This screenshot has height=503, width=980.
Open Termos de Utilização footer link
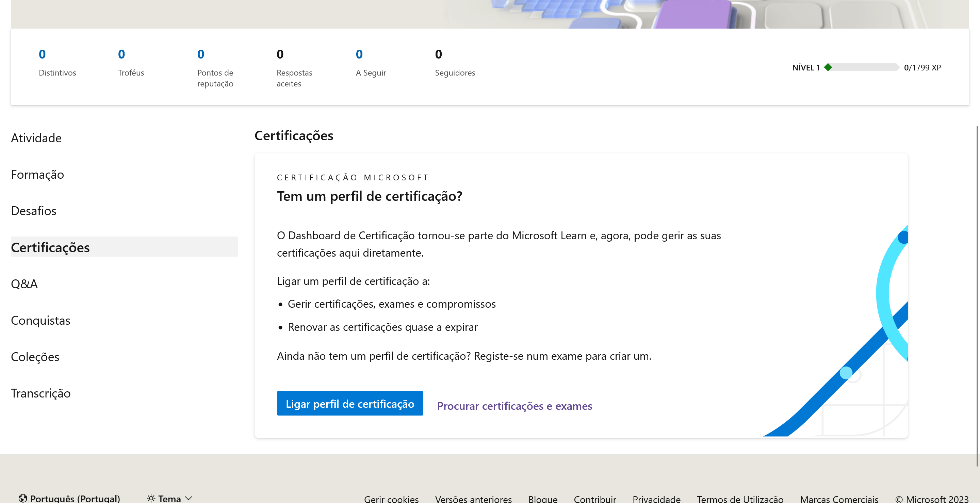tap(740, 499)
